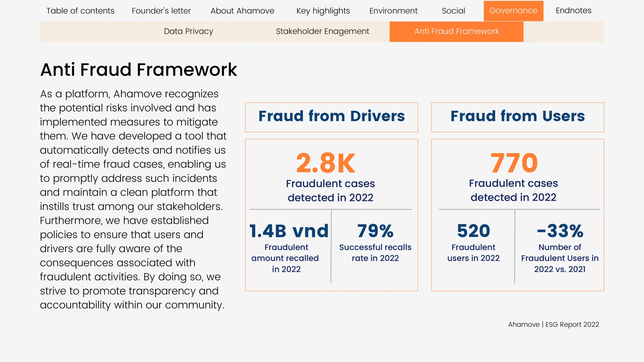Viewport: 644px width, 362px height.
Task: Click the 520 fraudulent users figure
Action: 473,231
